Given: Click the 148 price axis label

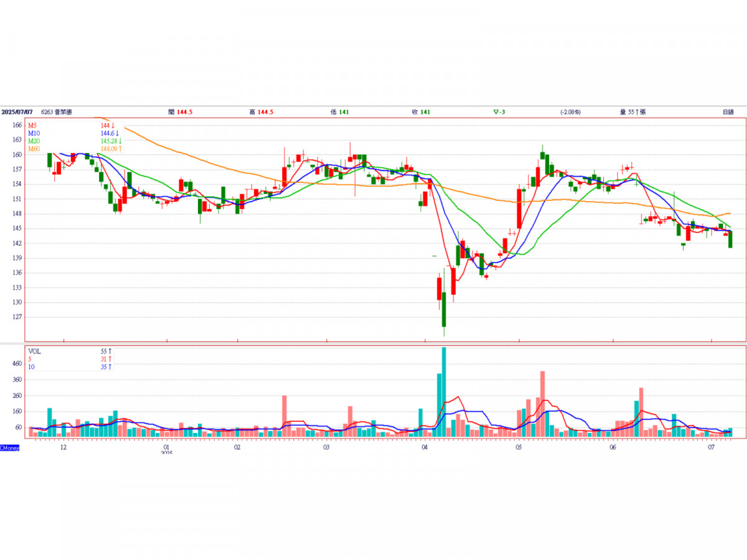Looking at the screenshot, I should click(x=17, y=213).
